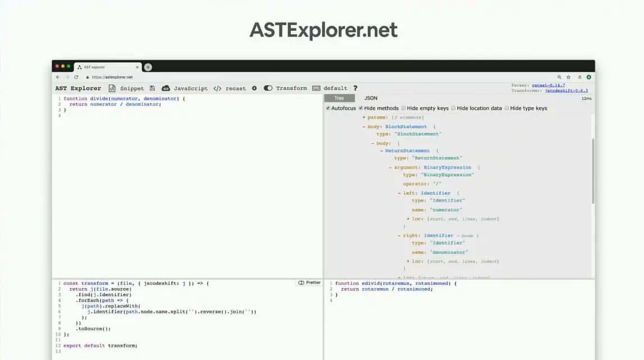The width and height of the screenshot is (644, 360).
Task: Toggle the Prettier switch
Action: click(x=301, y=282)
